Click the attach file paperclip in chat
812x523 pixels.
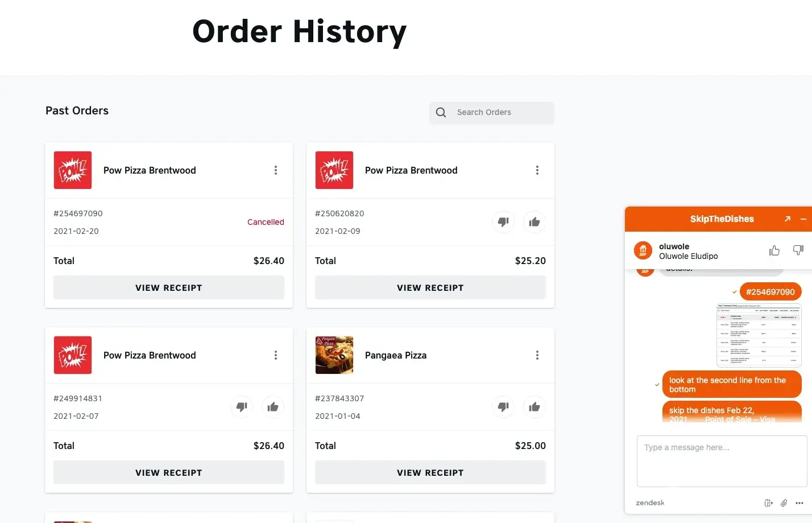coord(784,503)
